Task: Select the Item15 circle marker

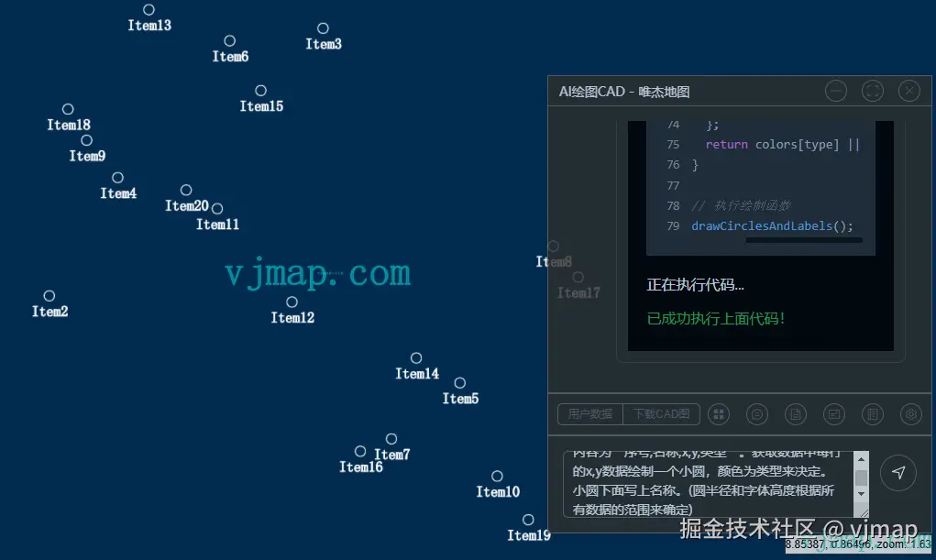Action: pyautogui.click(x=261, y=91)
